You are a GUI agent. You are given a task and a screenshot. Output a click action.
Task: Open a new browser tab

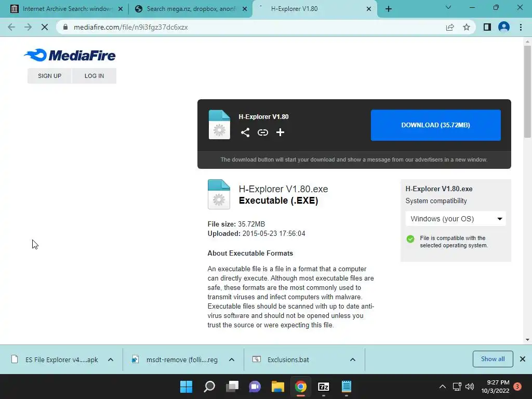click(389, 9)
